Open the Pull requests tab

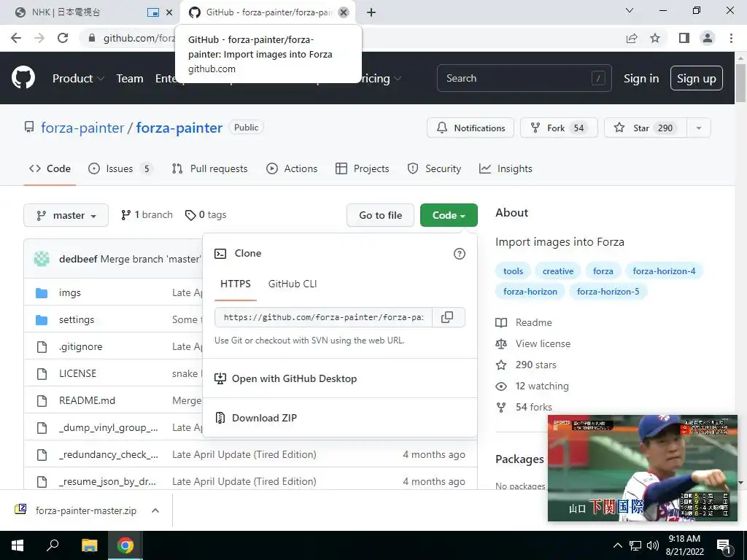point(209,168)
